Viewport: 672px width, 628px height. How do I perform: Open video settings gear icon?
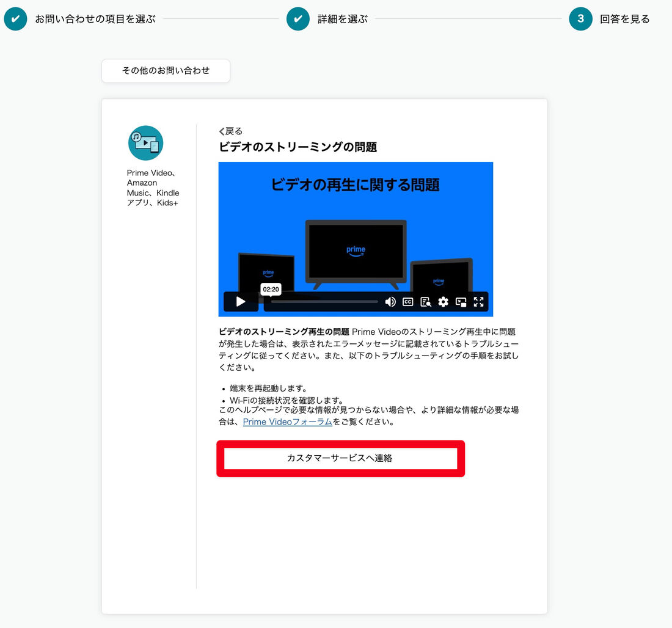[443, 302]
